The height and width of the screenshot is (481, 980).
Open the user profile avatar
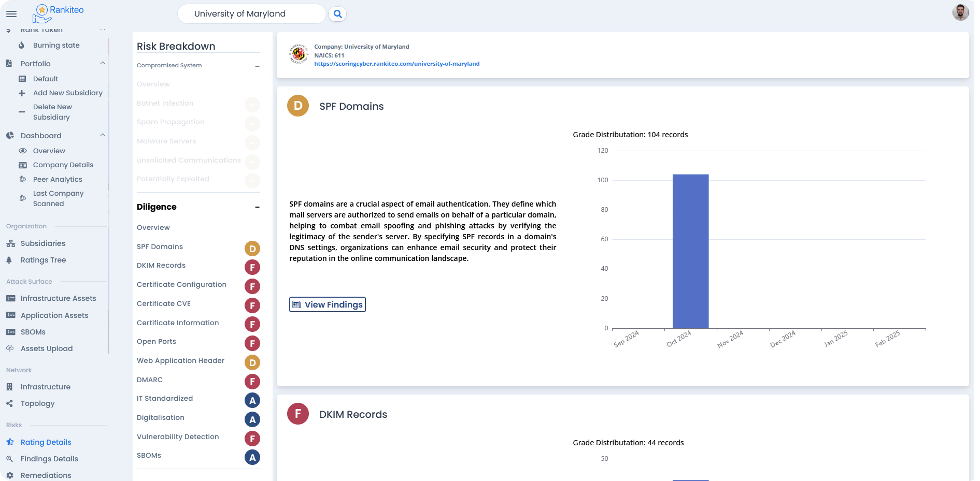(x=960, y=12)
